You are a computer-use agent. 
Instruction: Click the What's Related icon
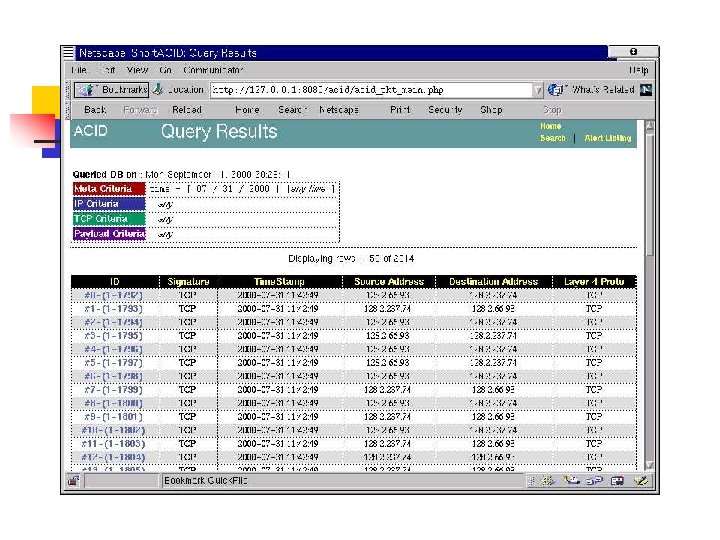pyautogui.click(x=555, y=90)
